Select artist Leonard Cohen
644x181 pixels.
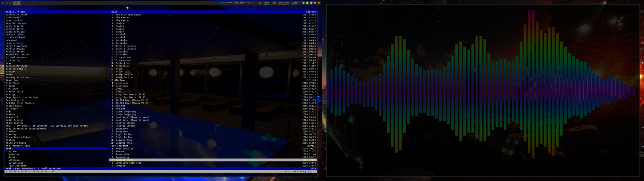click(14, 35)
